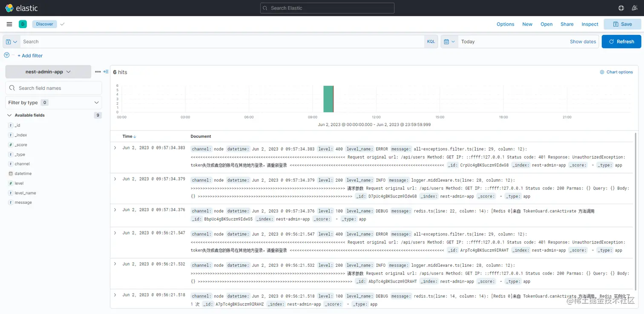Open the index pattern three-dots options

tap(98, 72)
